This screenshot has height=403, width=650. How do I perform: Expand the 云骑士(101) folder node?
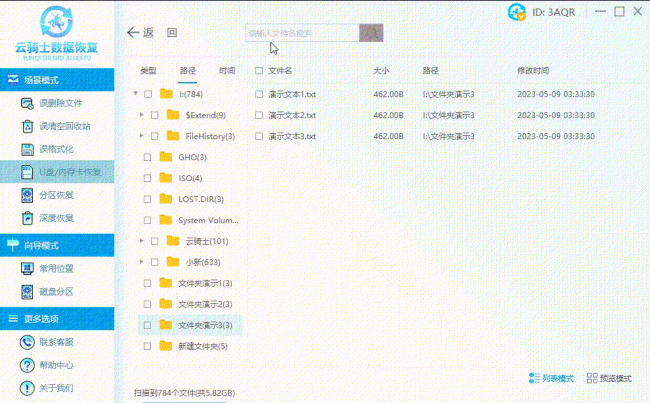(x=142, y=240)
